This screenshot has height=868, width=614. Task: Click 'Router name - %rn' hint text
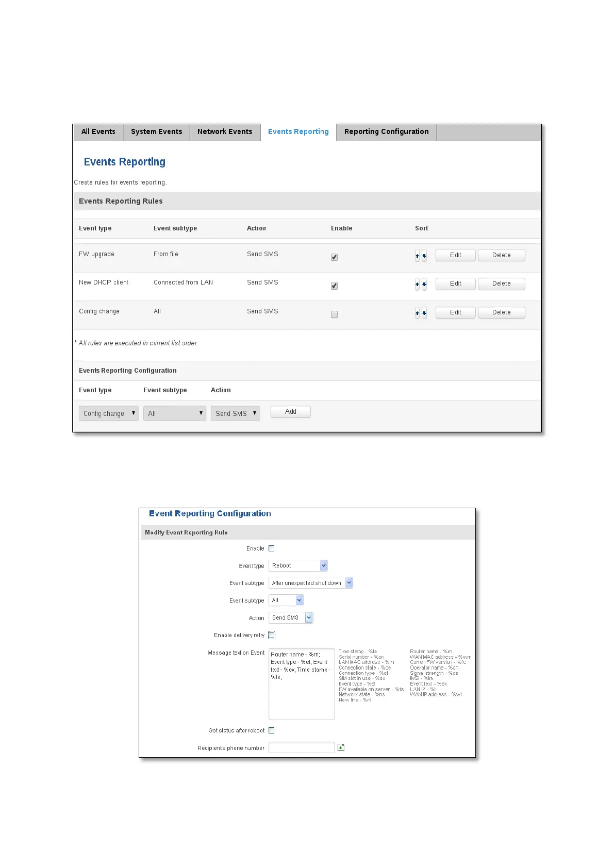pyautogui.click(x=431, y=652)
